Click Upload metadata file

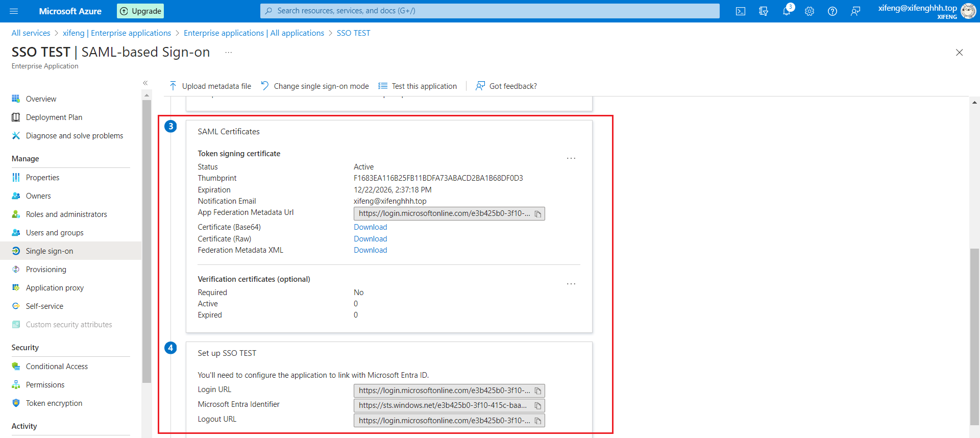pyautogui.click(x=210, y=86)
